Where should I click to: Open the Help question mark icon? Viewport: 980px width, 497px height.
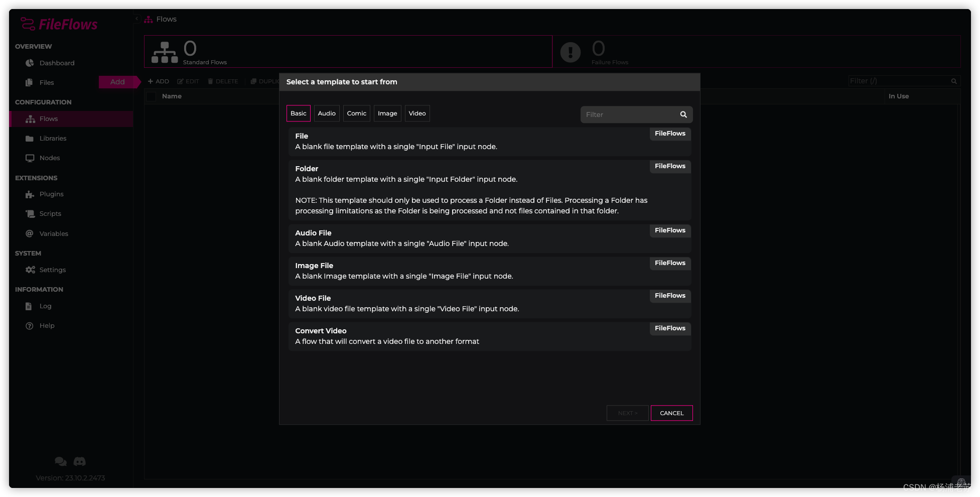click(30, 326)
